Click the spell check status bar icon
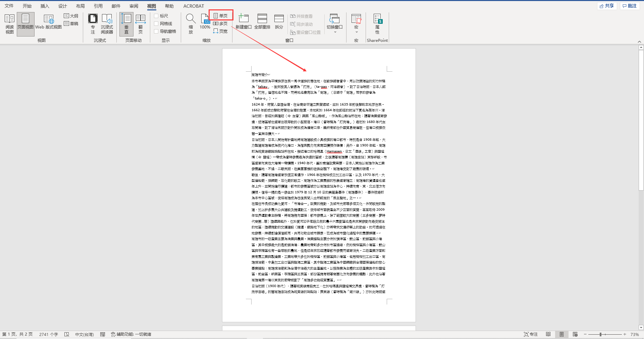The image size is (644, 339). [67, 334]
